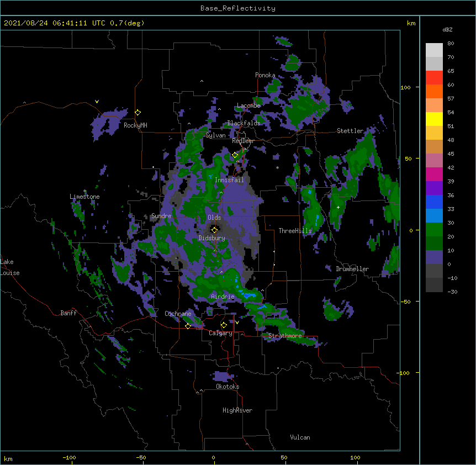Screen dimensions: 476x465
Task: Click the 10 dBZ purple legend swatch
Action: [x=434, y=257]
